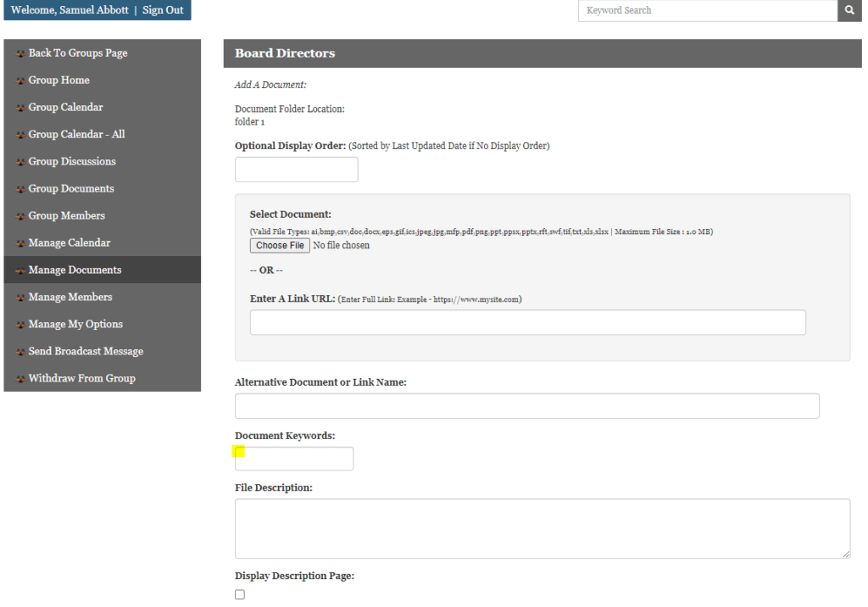
Task: Click the icon beside Manage Members
Action: tap(19, 298)
